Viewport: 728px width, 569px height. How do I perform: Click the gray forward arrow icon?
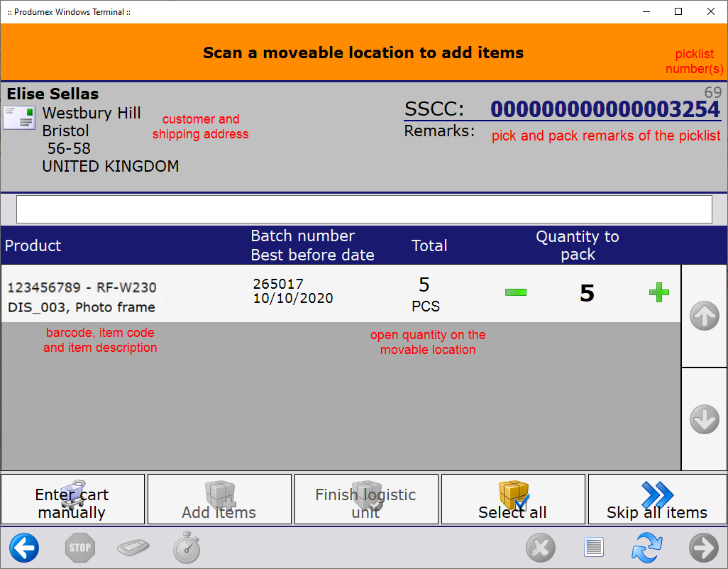point(703,548)
